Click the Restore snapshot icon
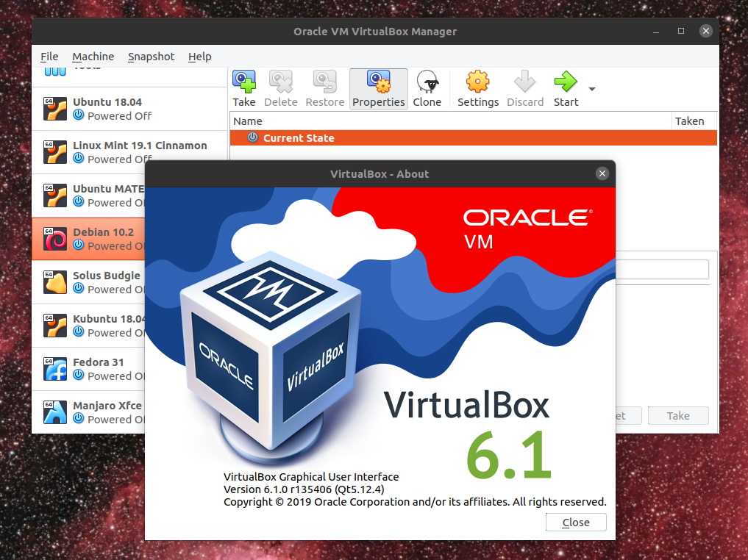The image size is (748, 560). (x=324, y=82)
